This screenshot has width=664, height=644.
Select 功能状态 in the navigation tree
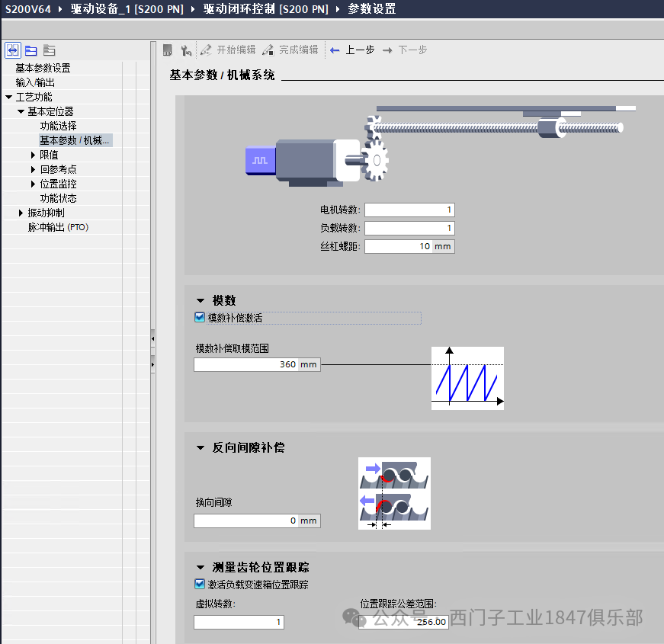tap(59, 198)
